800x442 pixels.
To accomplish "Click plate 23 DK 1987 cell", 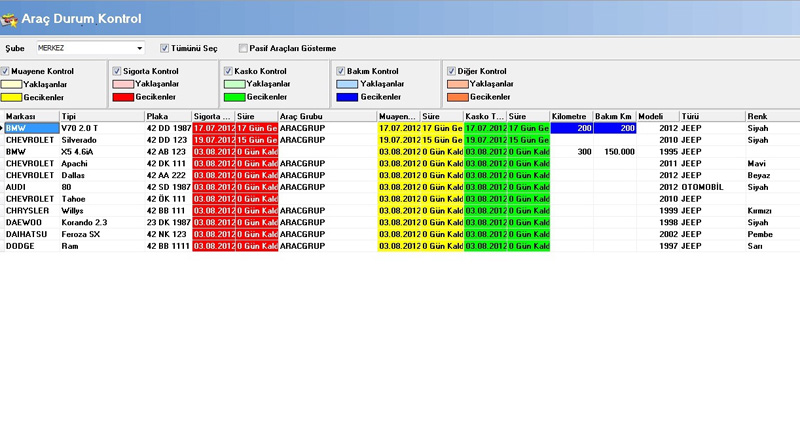I will coord(168,222).
